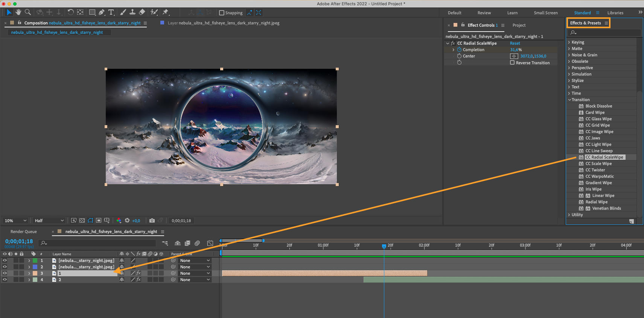Select the Eraser tool
This screenshot has height=318, width=644.
click(x=142, y=12)
